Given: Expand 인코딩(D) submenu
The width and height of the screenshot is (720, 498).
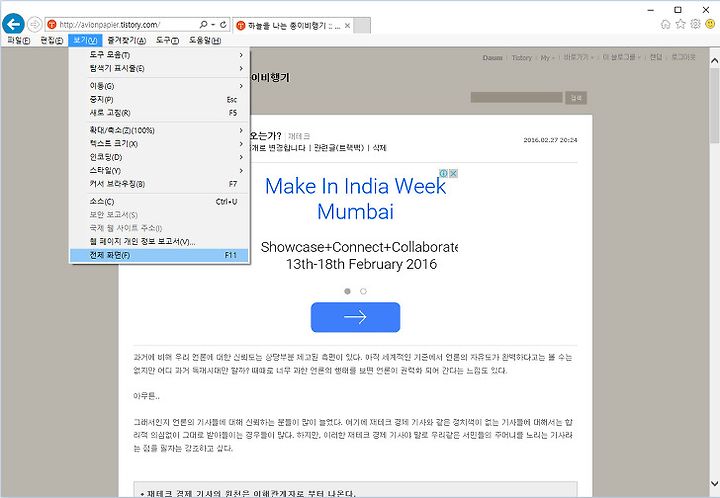Looking at the screenshot, I should coord(159,157).
